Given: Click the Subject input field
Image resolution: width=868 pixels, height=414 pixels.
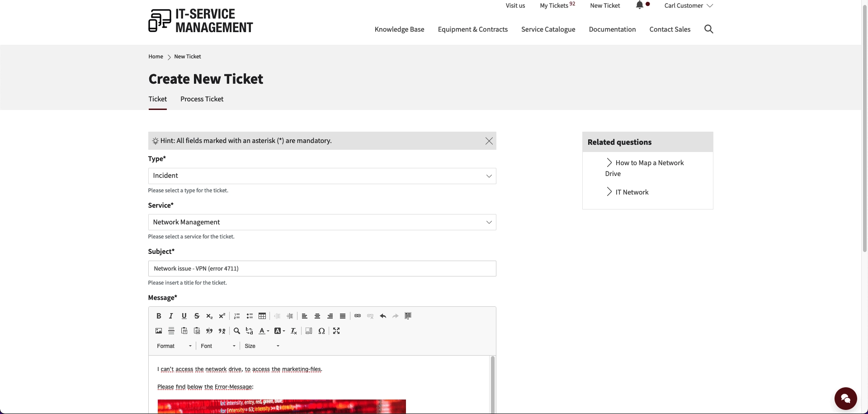Looking at the screenshot, I should tap(322, 269).
